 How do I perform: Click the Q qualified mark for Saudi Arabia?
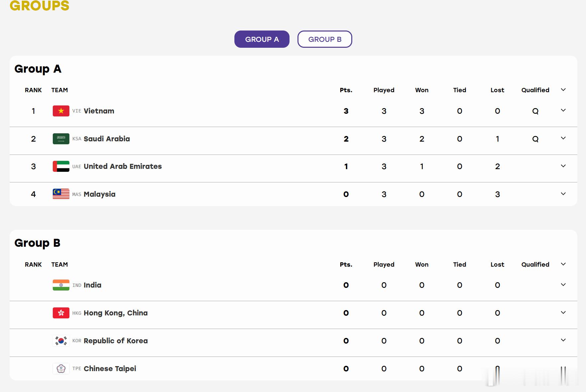[535, 139]
